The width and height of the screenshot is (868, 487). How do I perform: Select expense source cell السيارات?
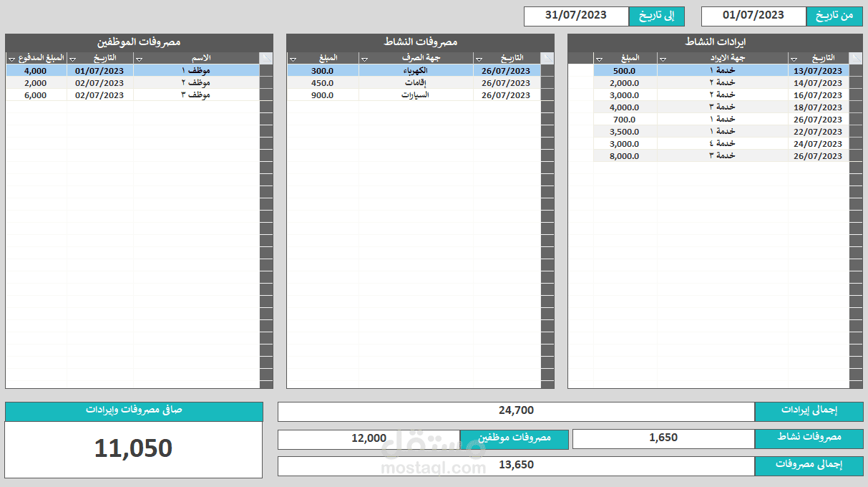pos(416,95)
